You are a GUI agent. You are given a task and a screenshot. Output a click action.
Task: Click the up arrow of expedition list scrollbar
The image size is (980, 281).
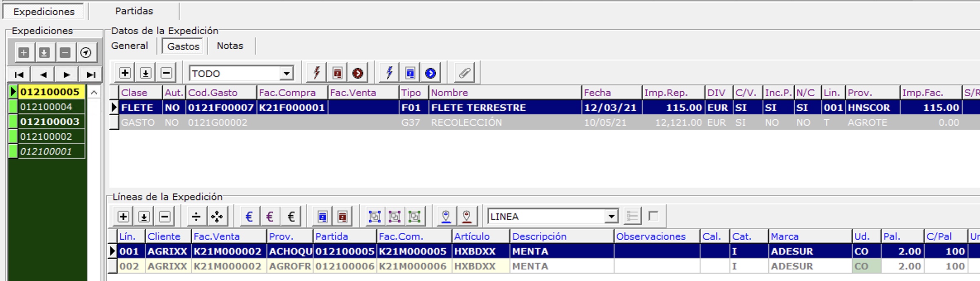pos(94,93)
